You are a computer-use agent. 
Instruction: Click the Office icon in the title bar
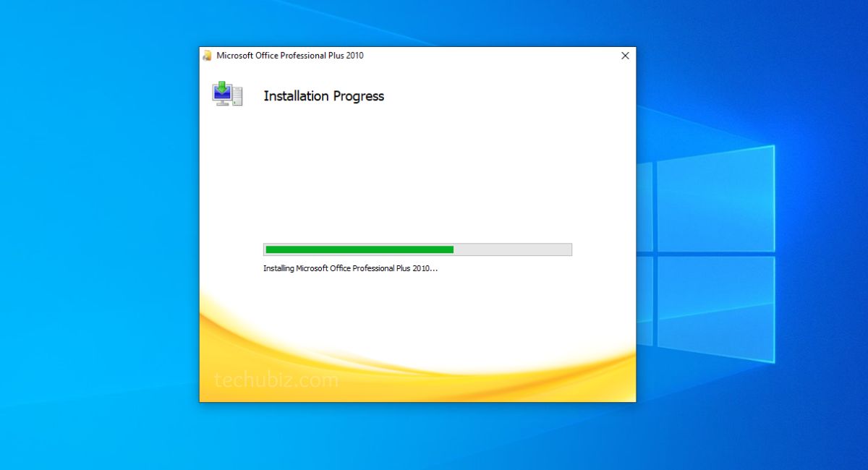pyautogui.click(x=208, y=56)
